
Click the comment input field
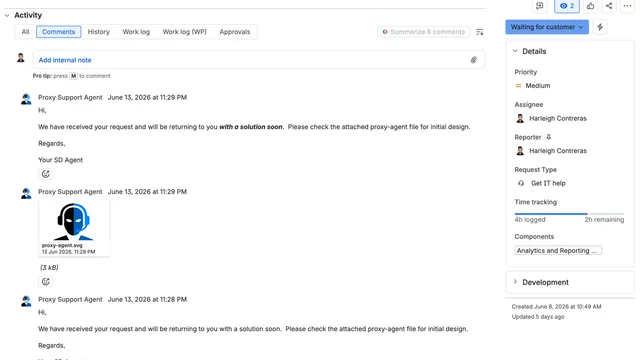tap(259, 60)
